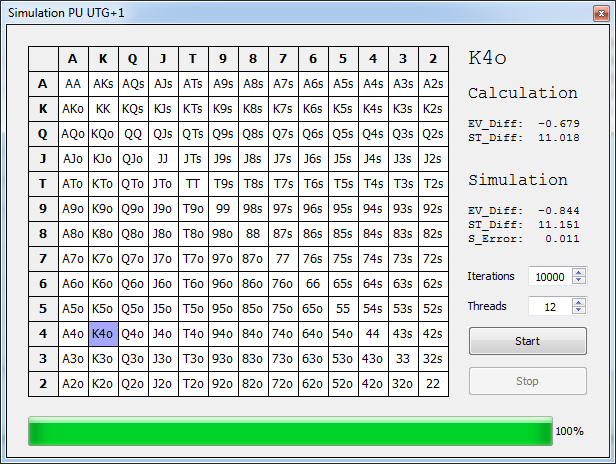The height and width of the screenshot is (464, 616).
Task: Select the 65s hand cell
Action: [x=343, y=284]
